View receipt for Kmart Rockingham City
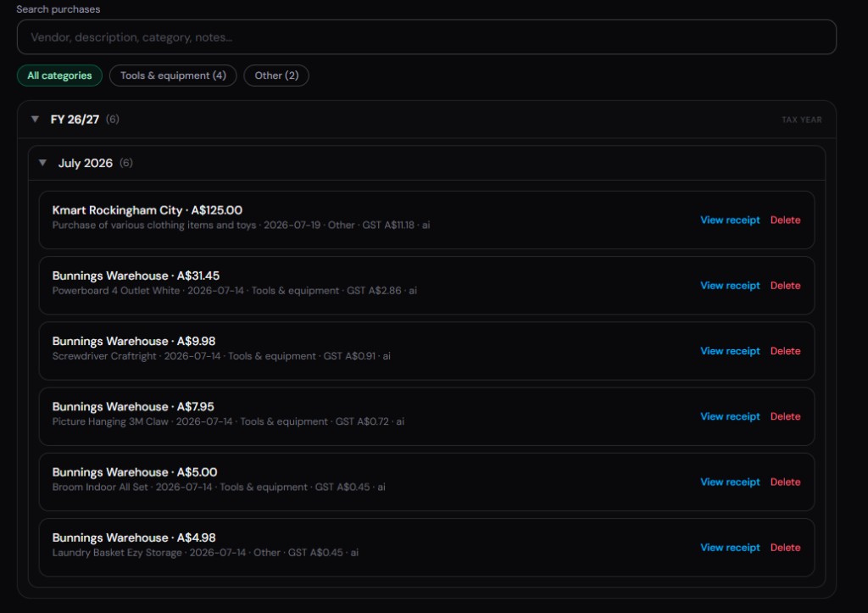 click(730, 220)
